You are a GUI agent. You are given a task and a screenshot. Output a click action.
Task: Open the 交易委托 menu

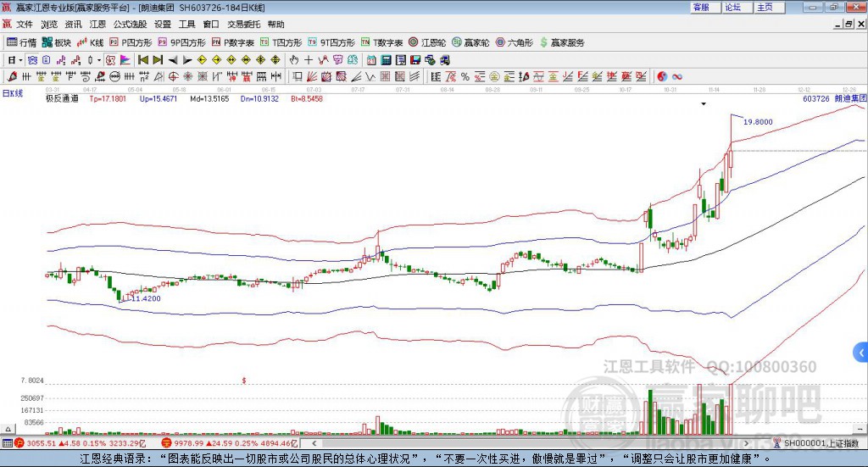click(x=243, y=25)
